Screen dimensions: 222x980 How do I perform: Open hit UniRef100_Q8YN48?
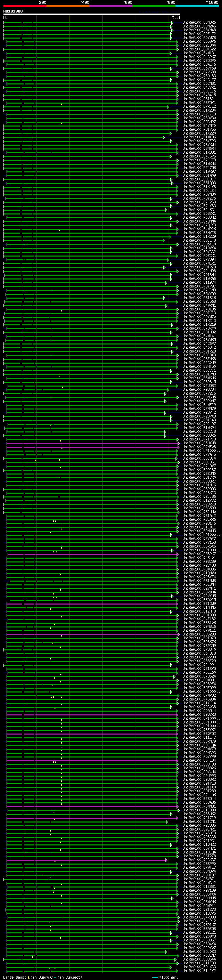click(199, 31)
